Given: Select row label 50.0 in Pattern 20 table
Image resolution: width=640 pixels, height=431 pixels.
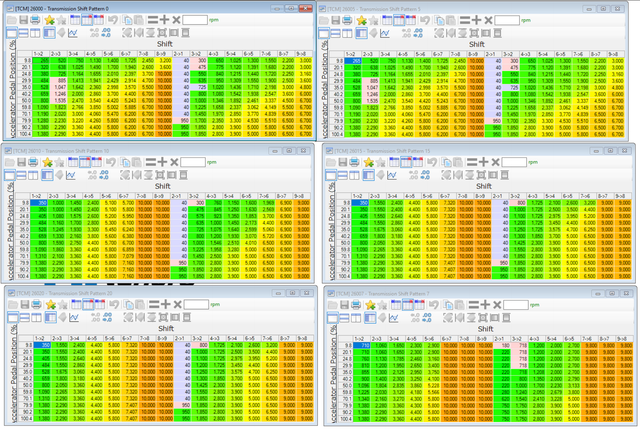Looking at the screenshot, I should pyautogui.click(x=26, y=385).
